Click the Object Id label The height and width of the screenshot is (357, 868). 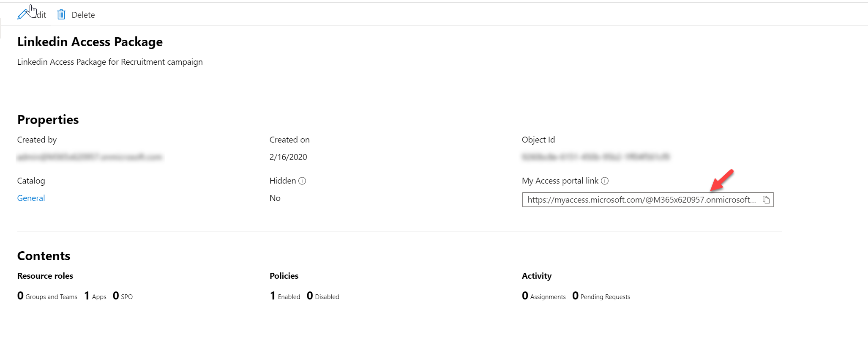(538, 140)
